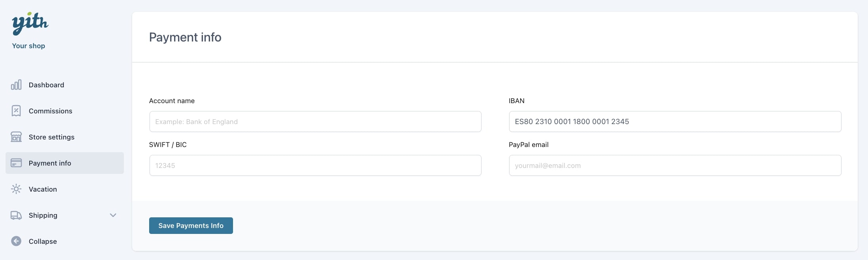Click the Collapse arrow icon
Image resolution: width=868 pixels, height=260 pixels.
[x=16, y=241]
